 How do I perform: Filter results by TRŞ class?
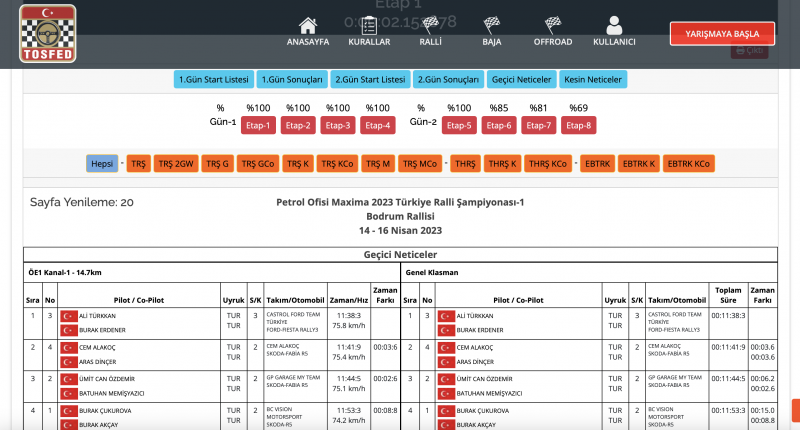click(x=138, y=164)
